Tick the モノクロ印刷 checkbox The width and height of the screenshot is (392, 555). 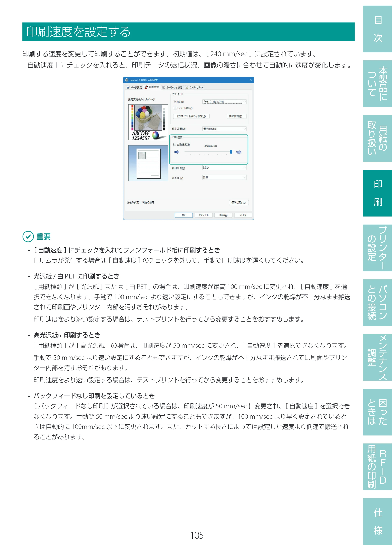point(175,108)
